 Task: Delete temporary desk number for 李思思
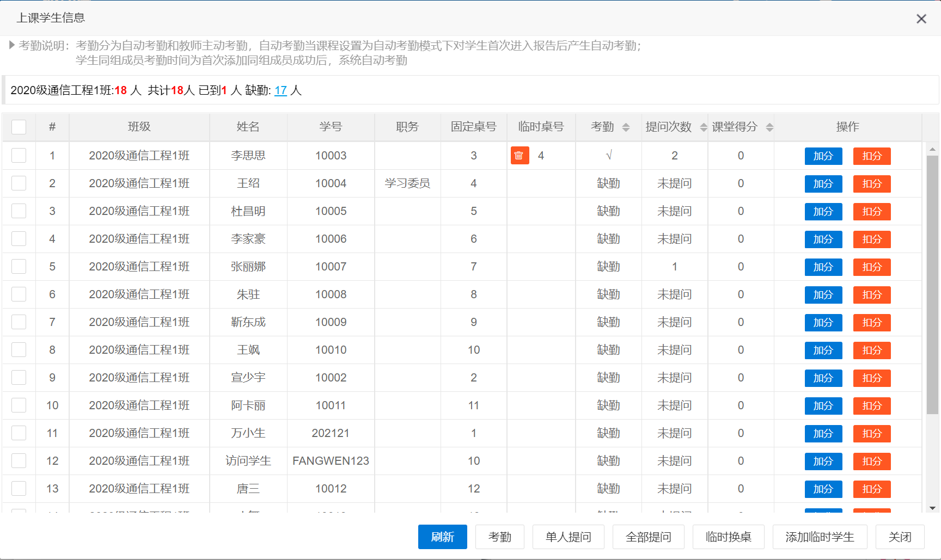519,156
